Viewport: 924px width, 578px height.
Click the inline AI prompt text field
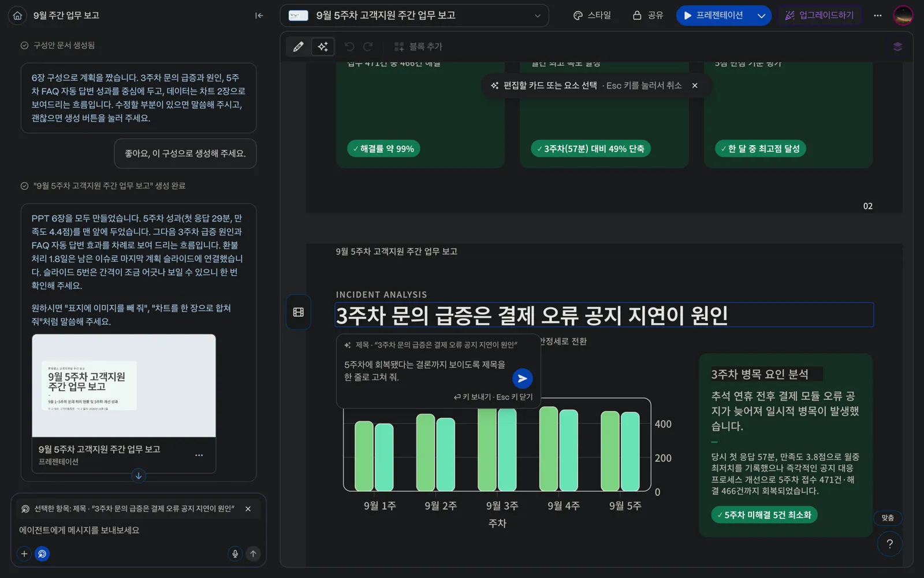[x=425, y=371]
